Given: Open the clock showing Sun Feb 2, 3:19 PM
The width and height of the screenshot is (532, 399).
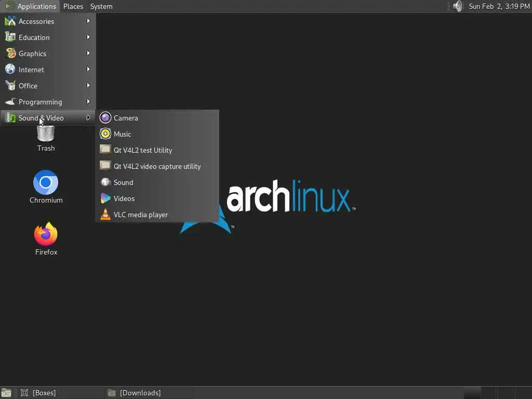Looking at the screenshot, I should (499, 6).
